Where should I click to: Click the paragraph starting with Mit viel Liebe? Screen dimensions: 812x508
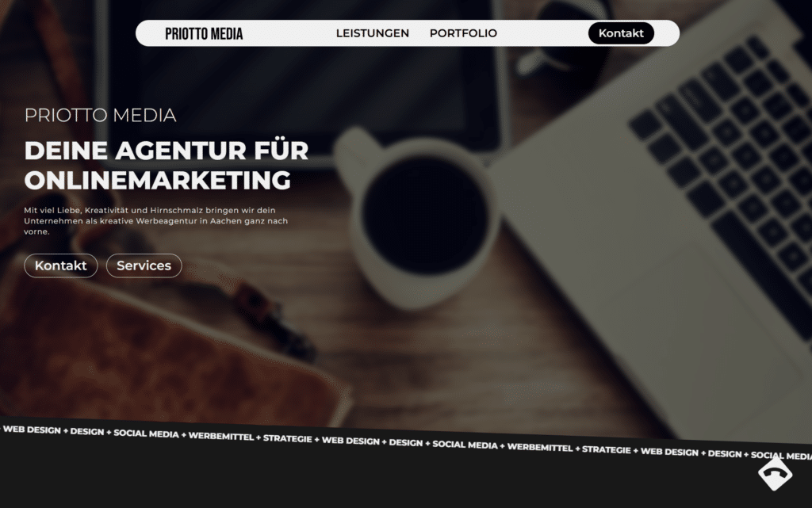(156, 221)
